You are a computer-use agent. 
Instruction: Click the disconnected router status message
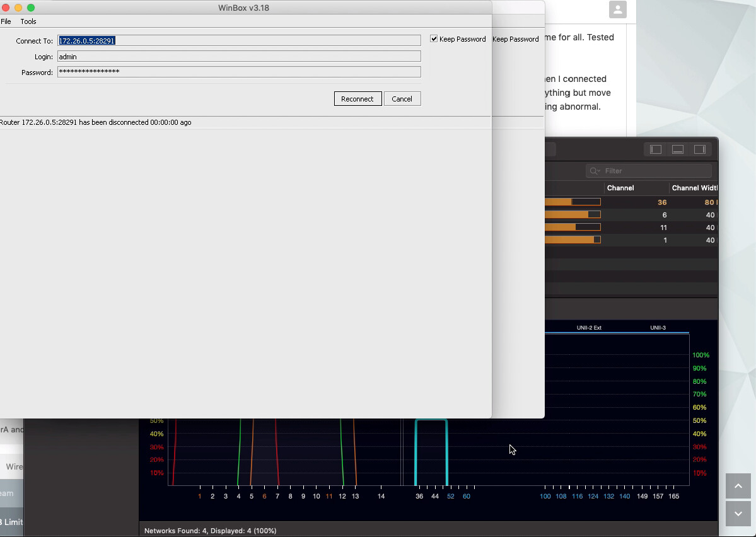(95, 122)
